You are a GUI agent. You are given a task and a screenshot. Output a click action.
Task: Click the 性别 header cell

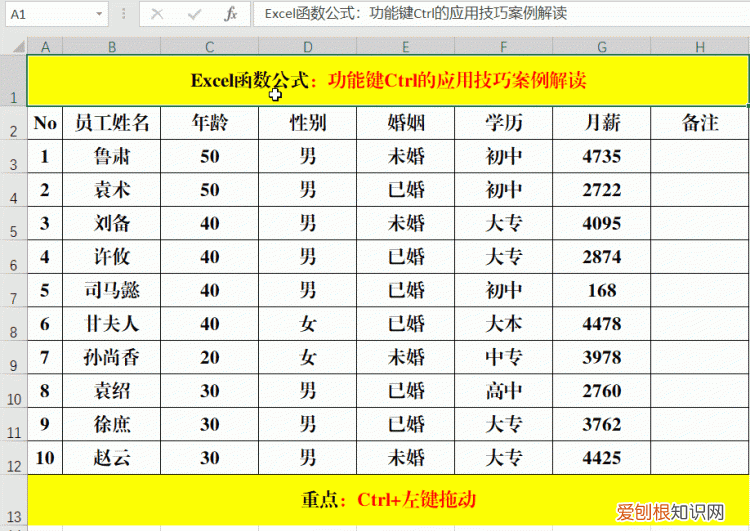(x=308, y=123)
